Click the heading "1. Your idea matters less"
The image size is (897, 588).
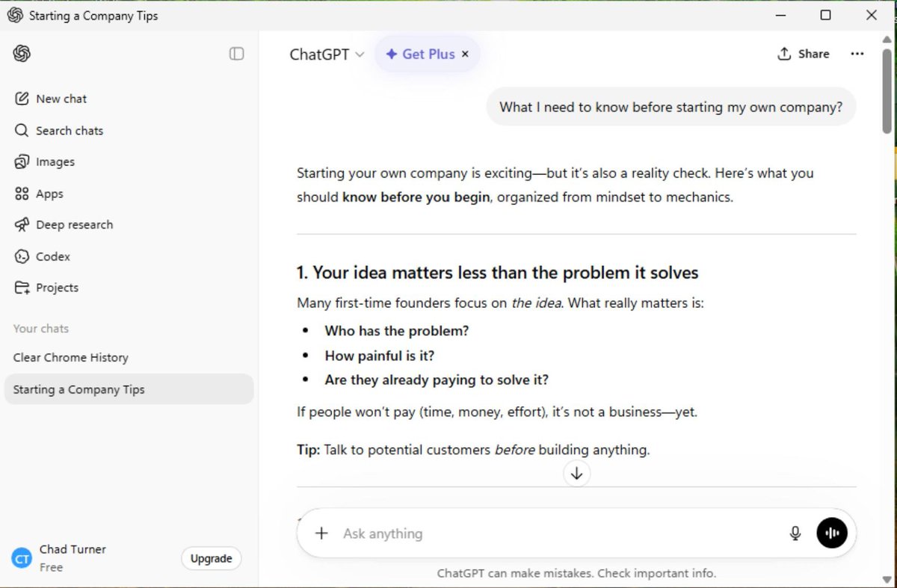(498, 273)
